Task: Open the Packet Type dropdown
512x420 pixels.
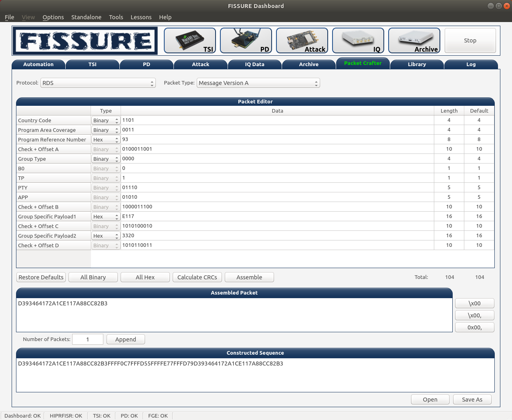Action: [x=258, y=83]
